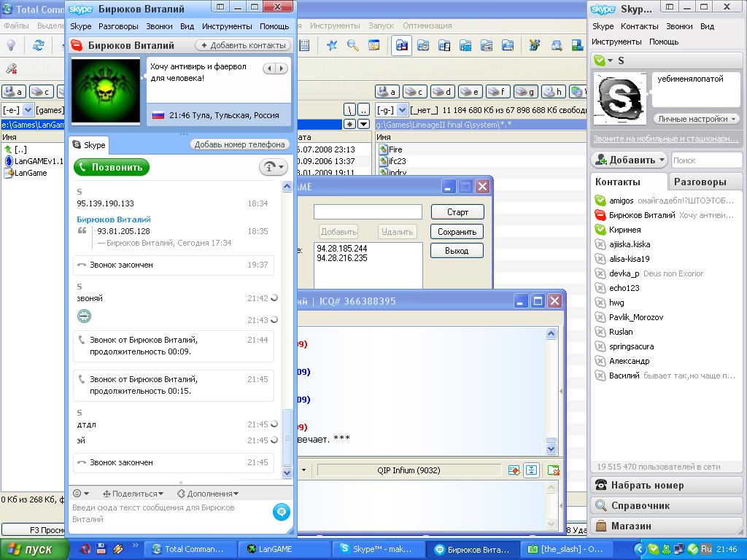The image size is (747, 560).
Task: Select 94.28.216.235 in LanGAME IP list
Action: 342,258
